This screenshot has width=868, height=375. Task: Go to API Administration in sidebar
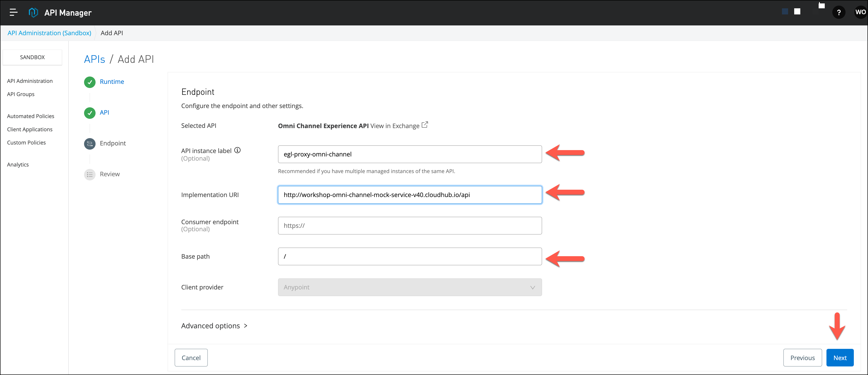30,81
